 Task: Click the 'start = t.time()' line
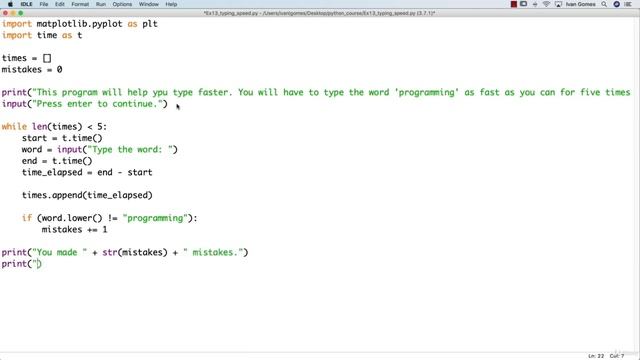click(62, 138)
